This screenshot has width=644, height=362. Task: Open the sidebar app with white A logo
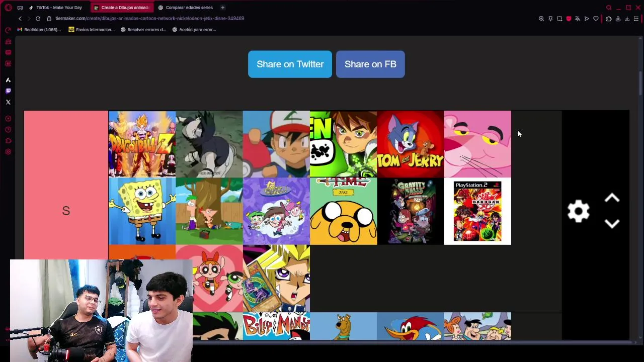[x=8, y=80]
